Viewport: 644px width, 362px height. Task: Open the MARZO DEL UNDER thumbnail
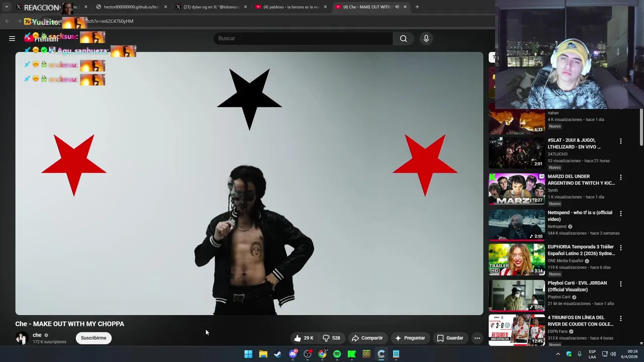(x=517, y=189)
